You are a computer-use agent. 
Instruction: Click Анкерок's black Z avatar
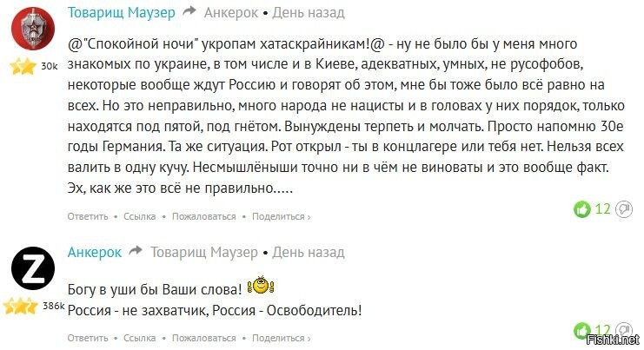[x=32, y=271]
